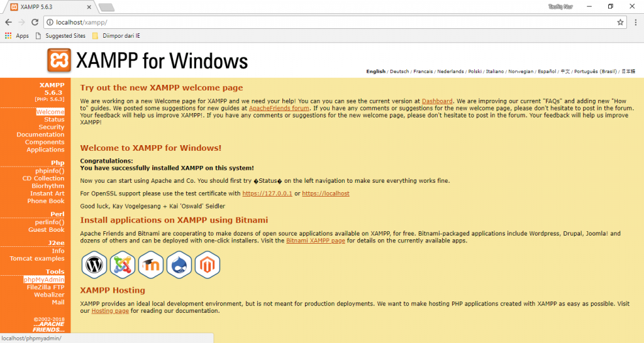Open the Security sidebar item
Screen dimensions: 644x343
[x=52, y=127]
